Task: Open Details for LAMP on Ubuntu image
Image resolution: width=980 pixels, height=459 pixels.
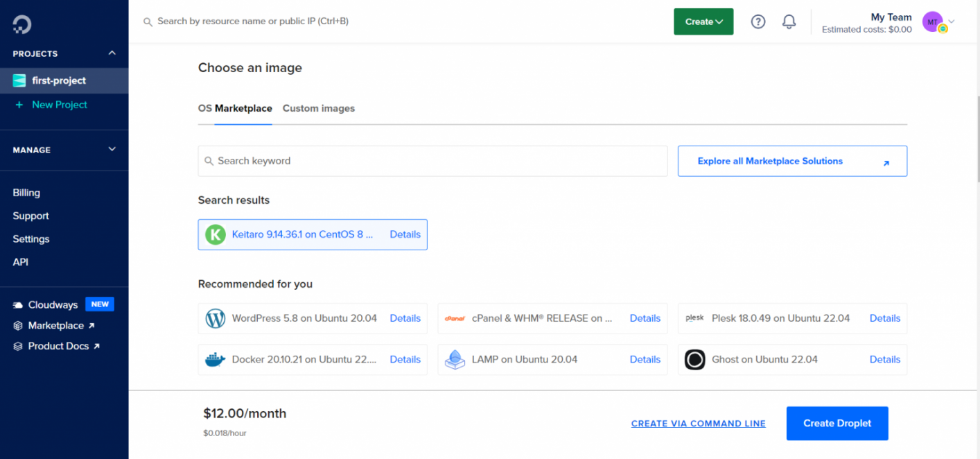Action: coord(645,359)
